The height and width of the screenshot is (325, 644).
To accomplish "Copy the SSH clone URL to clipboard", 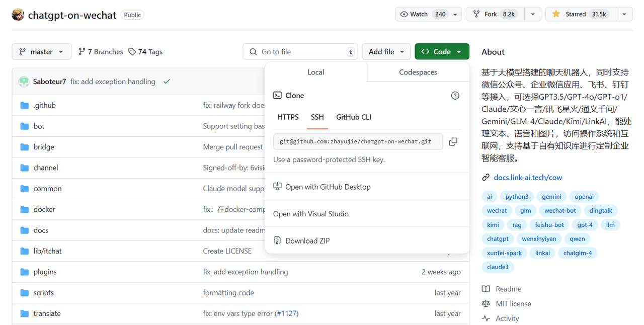I will tap(453, 142).
